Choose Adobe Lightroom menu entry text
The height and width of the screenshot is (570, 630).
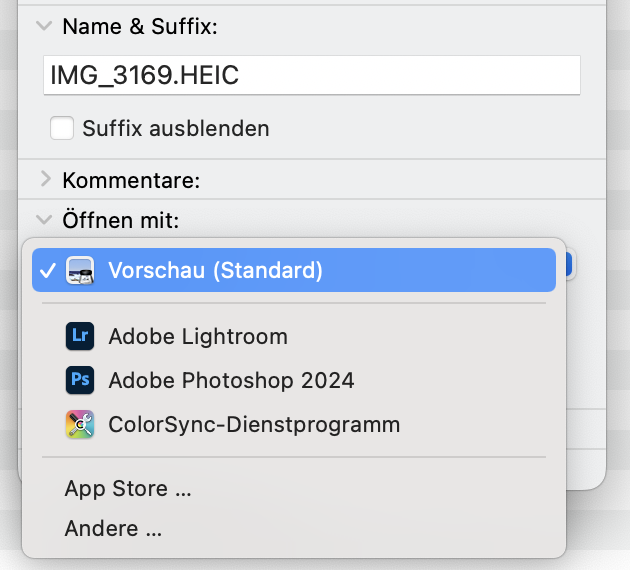198,337
